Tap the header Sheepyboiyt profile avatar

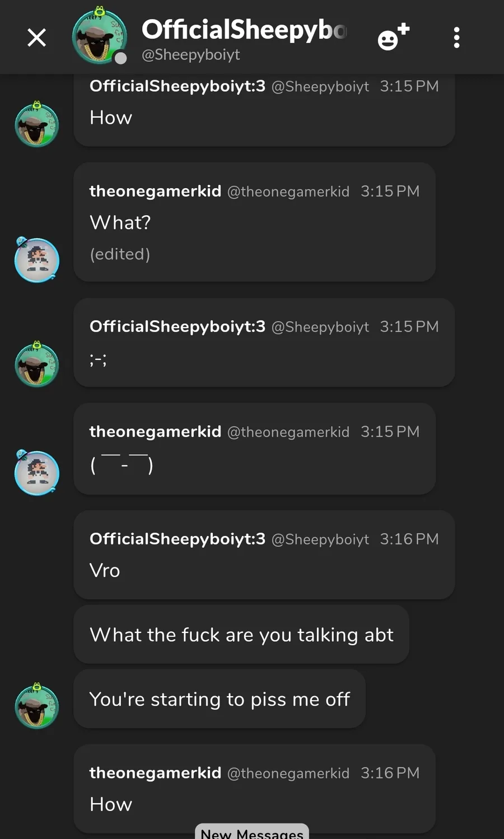point(100,36)
